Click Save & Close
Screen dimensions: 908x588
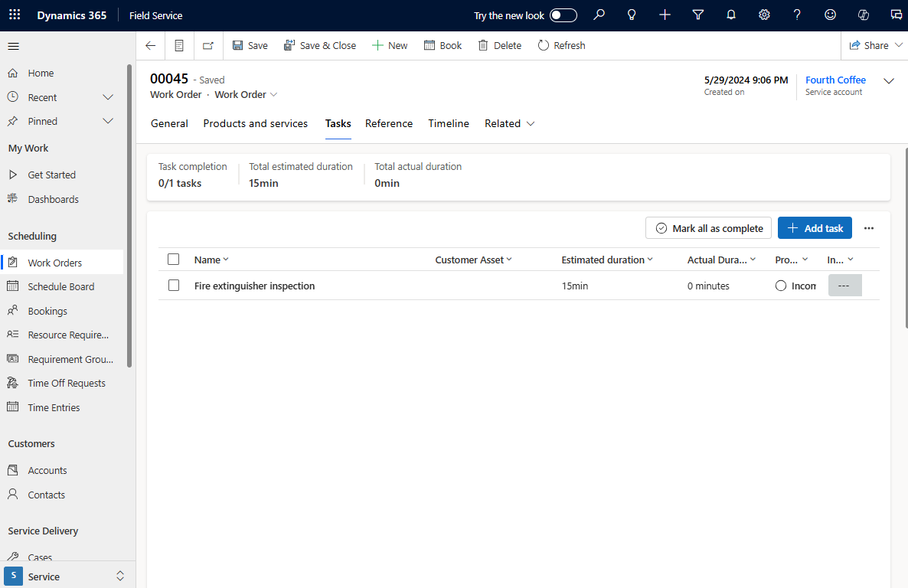[320, 46]
